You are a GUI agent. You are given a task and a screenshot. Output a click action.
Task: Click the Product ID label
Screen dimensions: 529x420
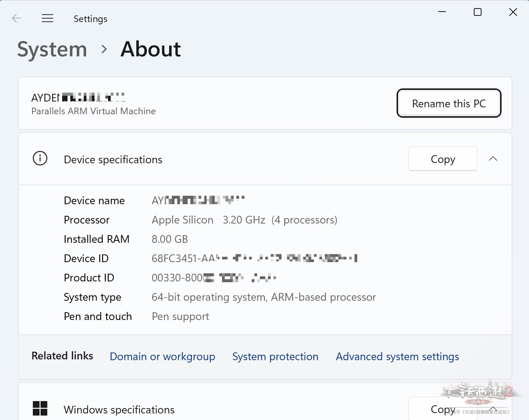point(89,278)
